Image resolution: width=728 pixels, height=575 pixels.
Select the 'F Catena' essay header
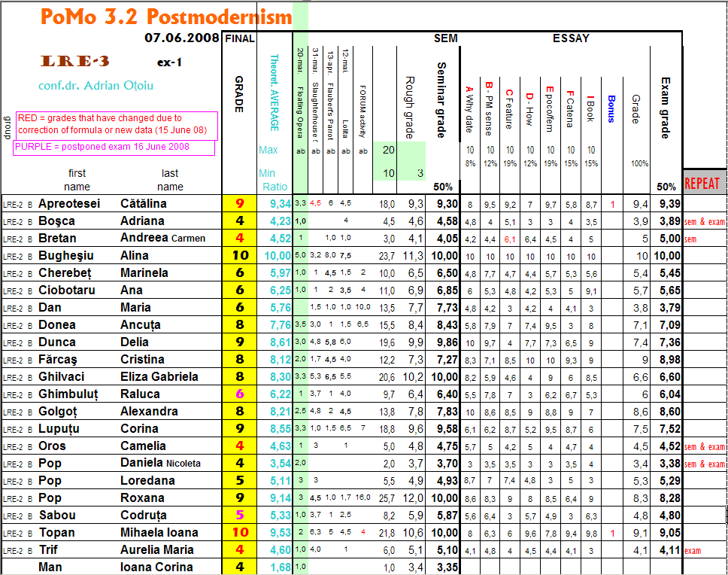coord(569,108)
